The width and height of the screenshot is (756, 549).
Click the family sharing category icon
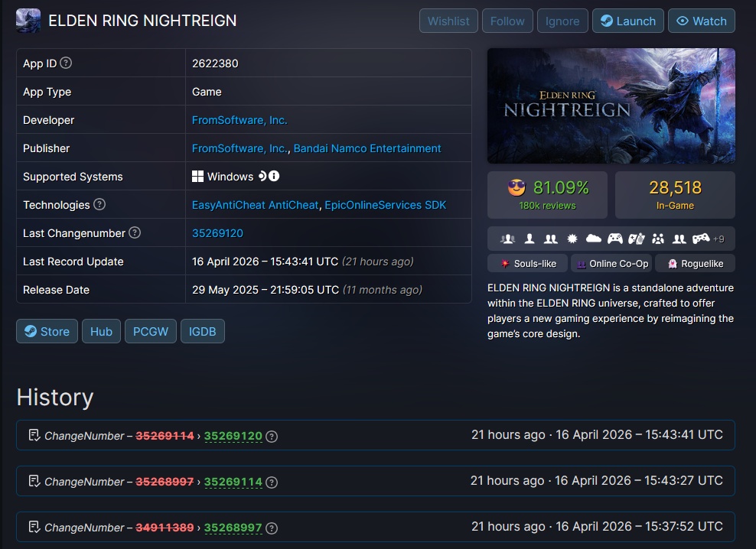point(657,239)
